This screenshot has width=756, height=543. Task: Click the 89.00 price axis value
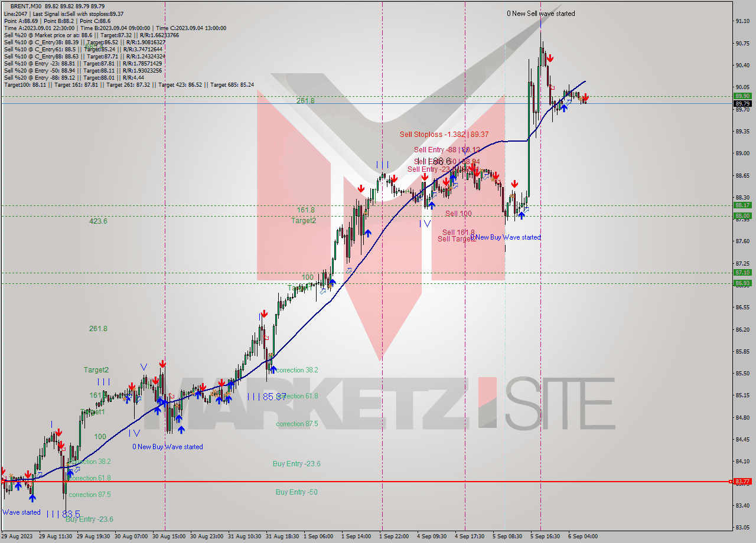[743, 153]
